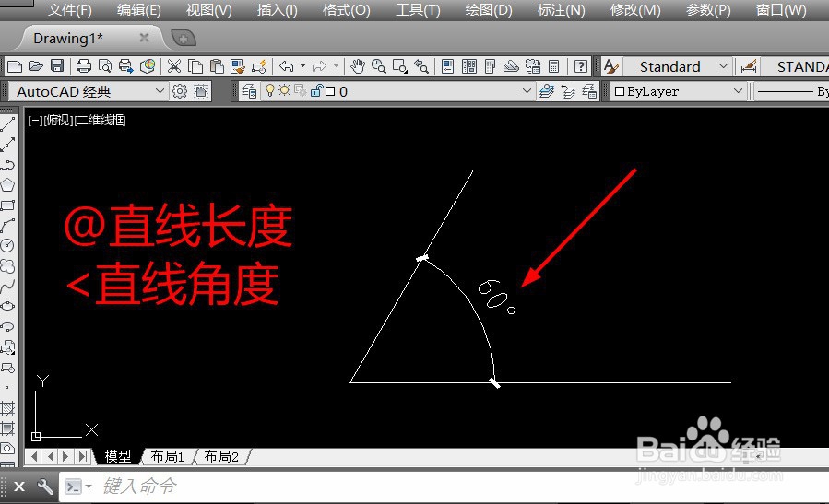Cut selection with the scissors icon
The image size is (829, 504).
click(x=174, y=66)
